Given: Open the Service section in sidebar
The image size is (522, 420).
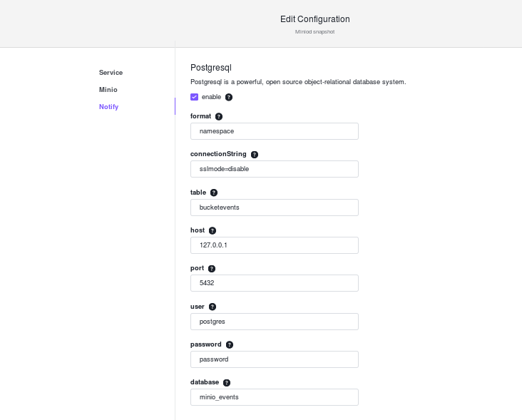Looking at the screenshot, I should pos(111,73).
